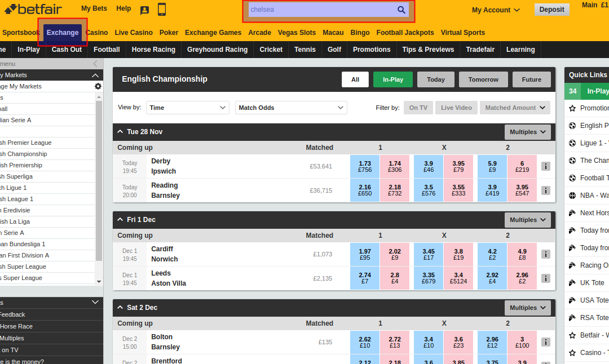Open My Bets link

94,8
